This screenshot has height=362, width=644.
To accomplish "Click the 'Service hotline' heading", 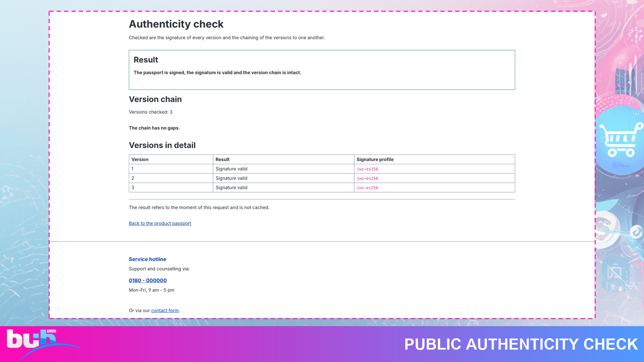I will 148,259.
